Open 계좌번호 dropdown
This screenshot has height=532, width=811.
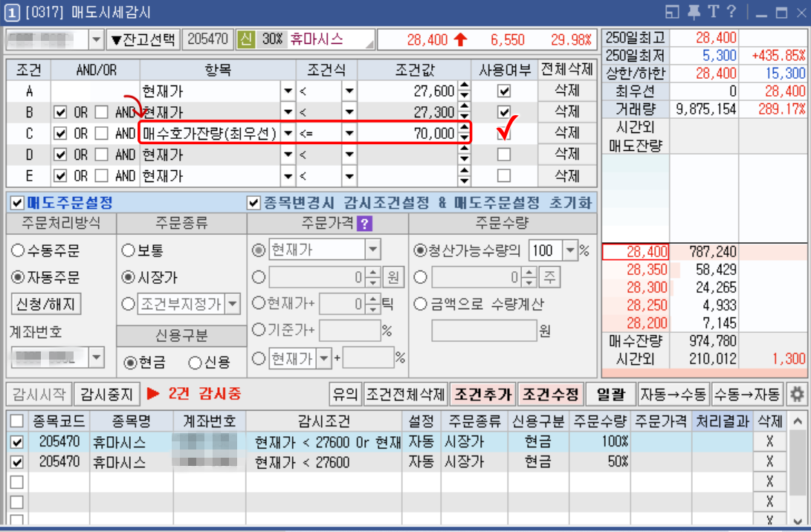click(97, 357)
